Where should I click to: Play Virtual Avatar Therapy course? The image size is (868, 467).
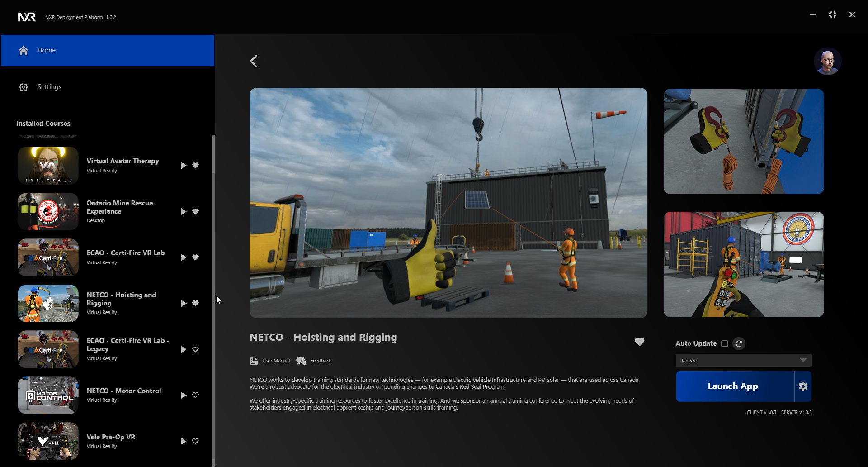183,166
